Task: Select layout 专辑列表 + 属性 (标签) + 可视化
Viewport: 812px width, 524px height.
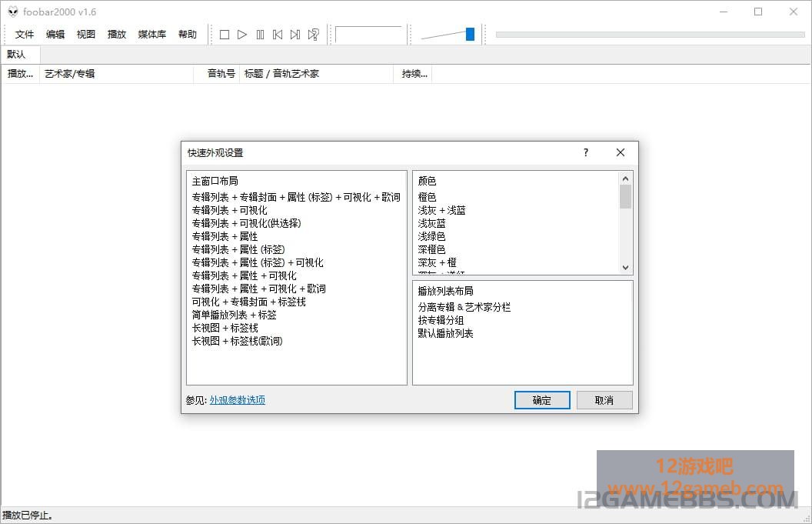Action: click(258, 263)
